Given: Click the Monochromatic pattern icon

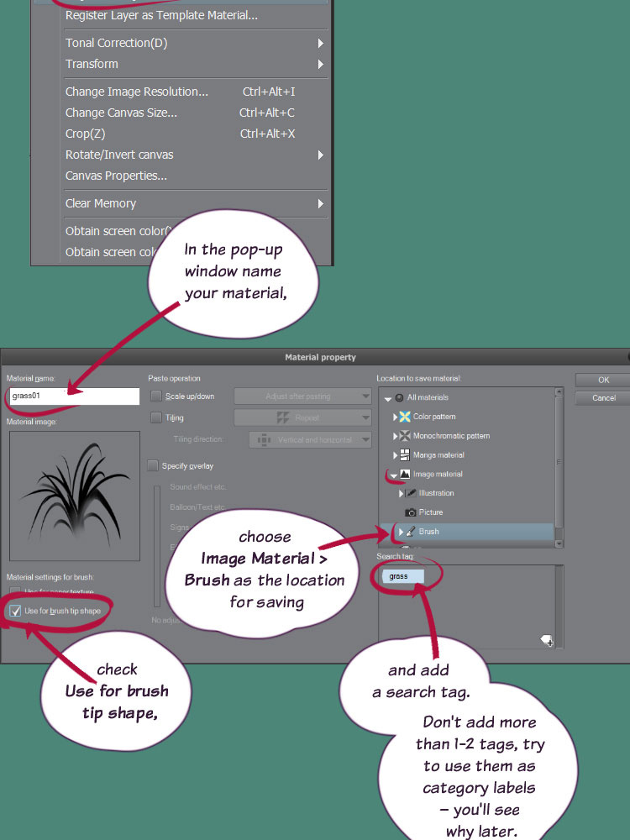Looking at the screenshot, I should click(405, 436).
